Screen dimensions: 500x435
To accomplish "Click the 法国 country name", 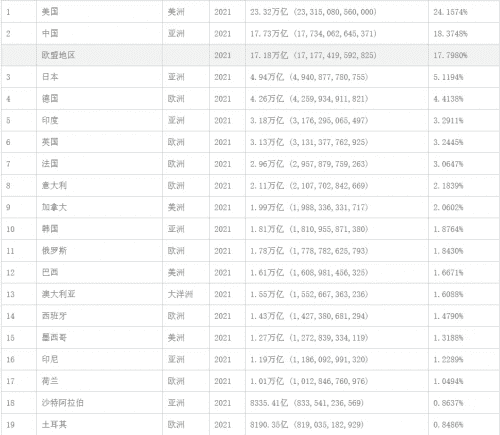I will (x=50, y=164).
